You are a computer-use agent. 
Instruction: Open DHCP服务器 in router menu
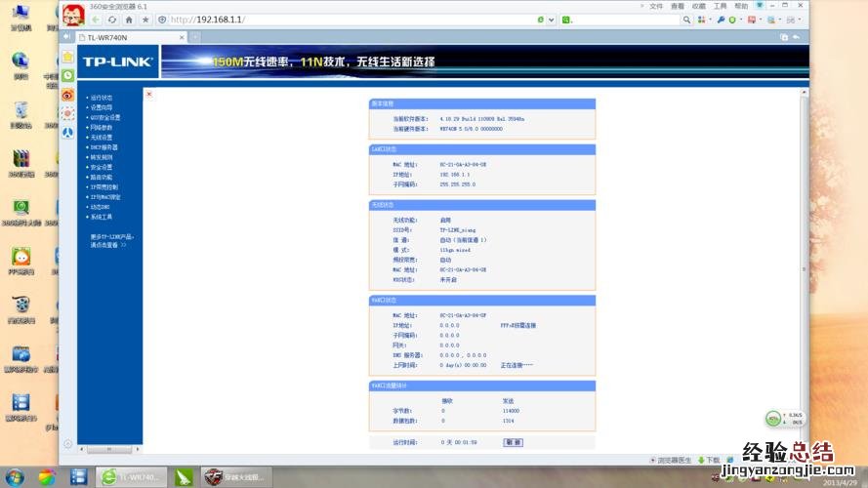click(103, 147)
